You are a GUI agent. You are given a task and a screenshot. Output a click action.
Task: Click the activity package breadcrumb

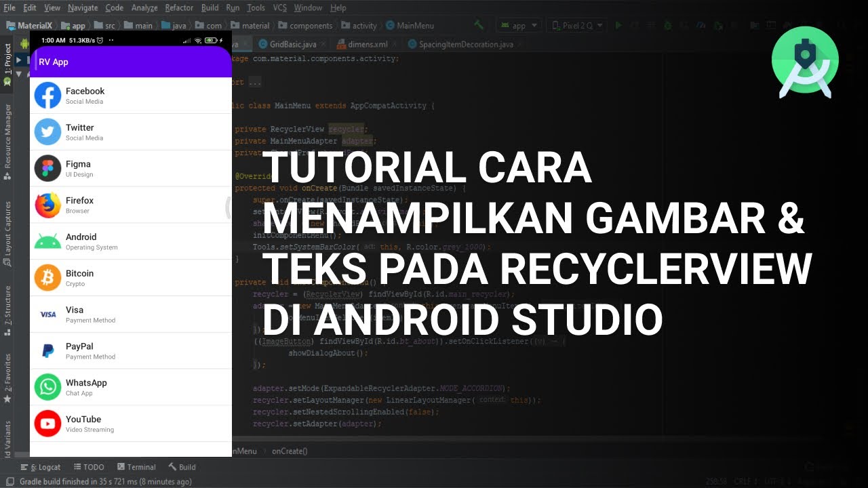(359, 26)
